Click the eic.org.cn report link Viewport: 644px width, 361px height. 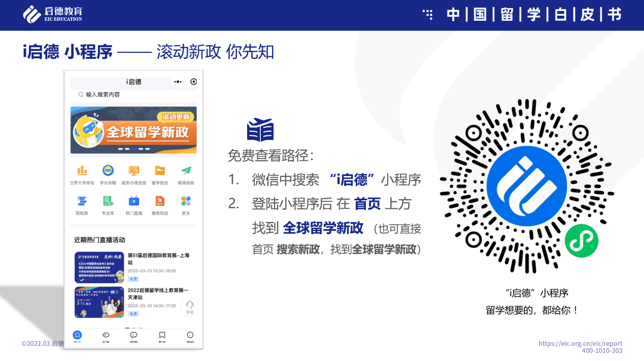580,343
